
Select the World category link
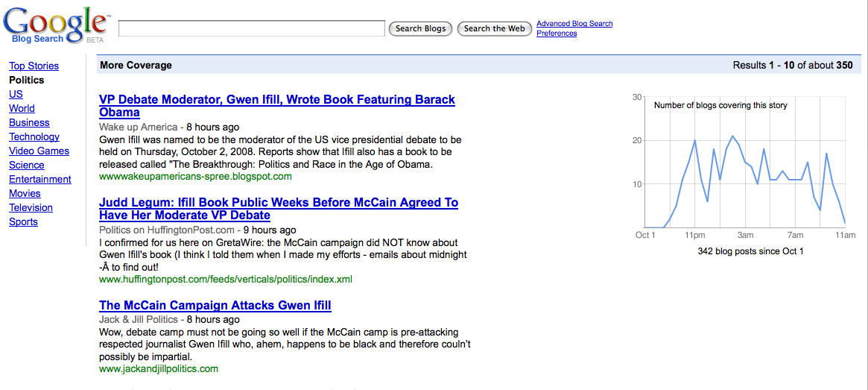click(x=22, y=108)
